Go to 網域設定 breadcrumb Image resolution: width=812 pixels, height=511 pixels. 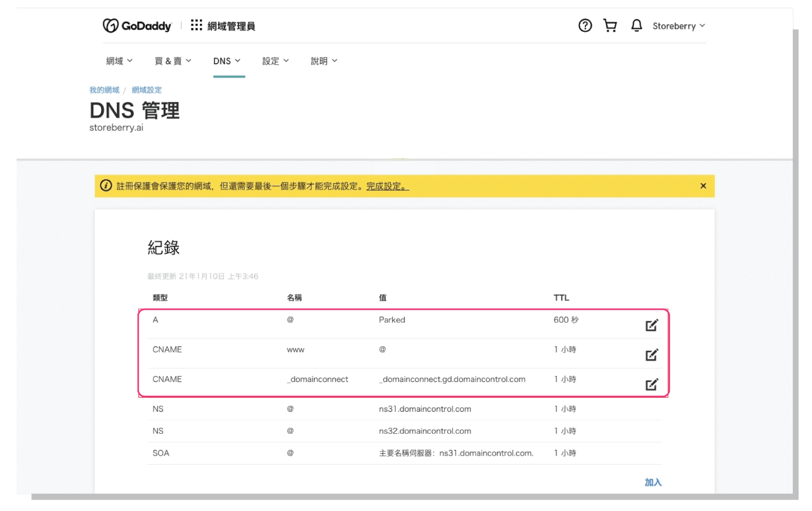point(147,90)
